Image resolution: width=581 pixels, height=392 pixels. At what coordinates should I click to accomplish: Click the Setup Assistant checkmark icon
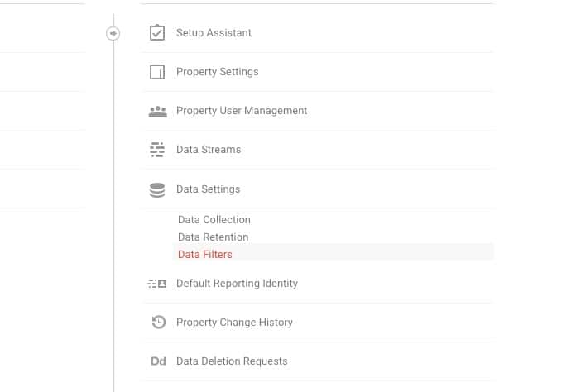(157, 32)
